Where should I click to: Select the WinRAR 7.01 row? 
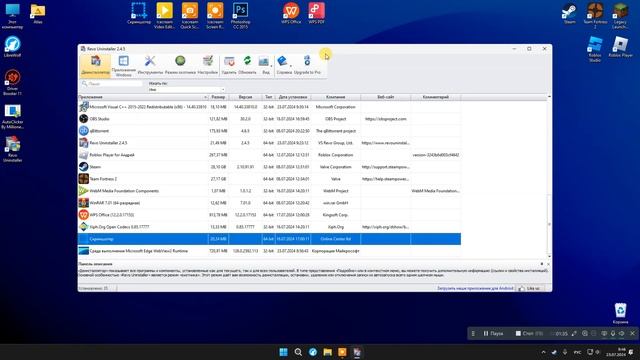[x=269, y=203]
